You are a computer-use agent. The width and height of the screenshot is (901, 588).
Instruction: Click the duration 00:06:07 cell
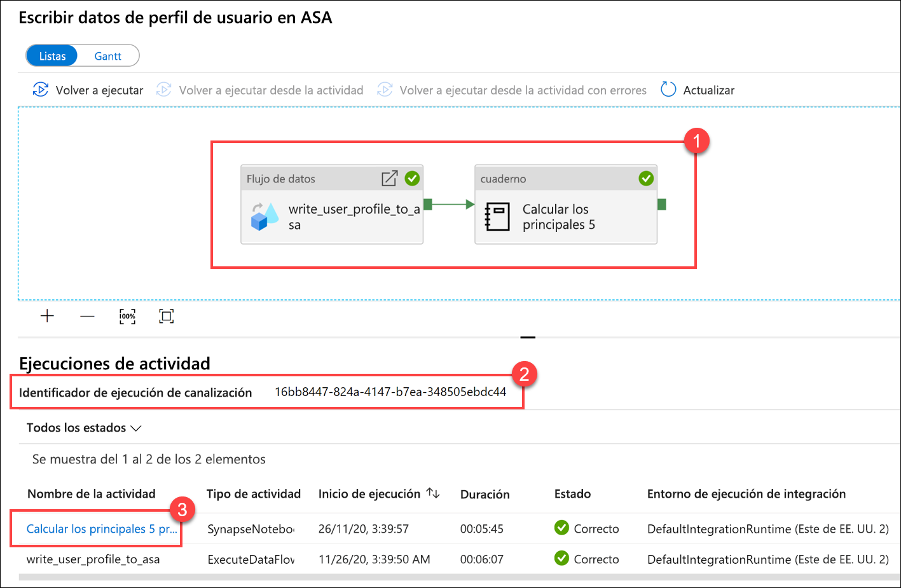[x=482, y=559]
